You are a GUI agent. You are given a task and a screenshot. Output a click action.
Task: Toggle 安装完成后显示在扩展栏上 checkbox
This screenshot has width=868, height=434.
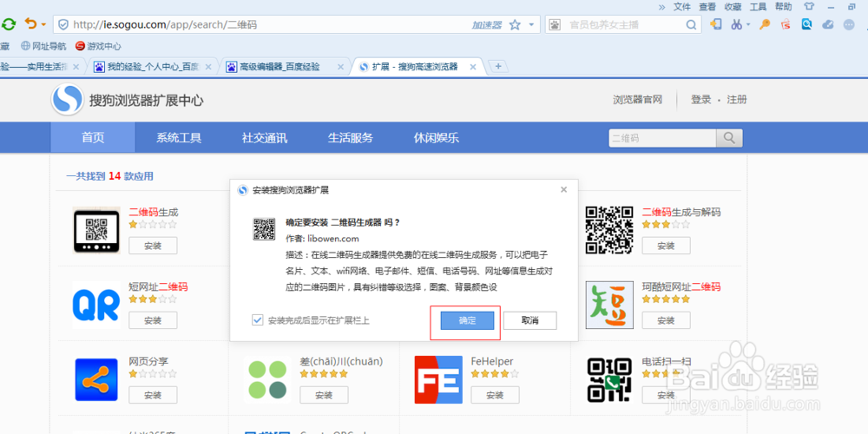[x=257, y=320]
